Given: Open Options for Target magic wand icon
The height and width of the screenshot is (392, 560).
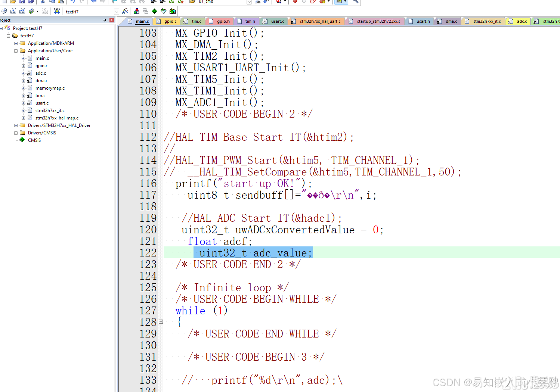Looking at the screenshot, I should point(125,11).
